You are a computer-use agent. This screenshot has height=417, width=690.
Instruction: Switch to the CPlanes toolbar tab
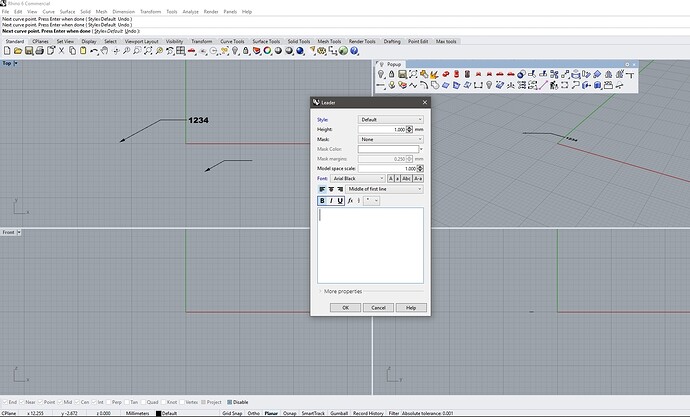pos(40,41)
